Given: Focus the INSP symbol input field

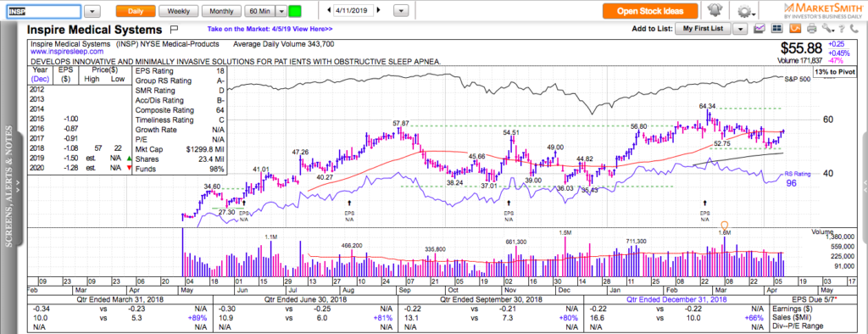Looking at the screenshot, I should 44,10.
